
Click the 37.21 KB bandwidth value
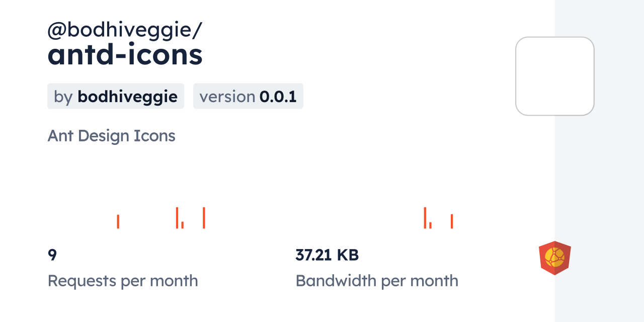tap(327, 255)
